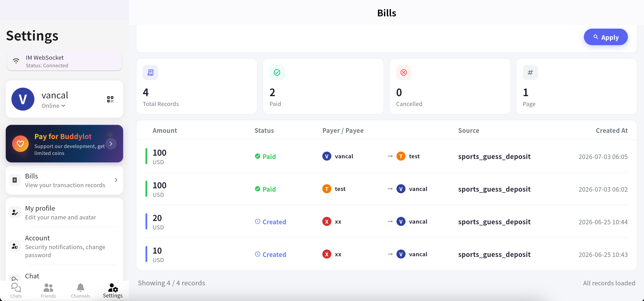Image resolution: width=644 pixels, height=301 pixels.
Task: Click the green Paid checkmark card icon
Action: (x=277, y=72)
